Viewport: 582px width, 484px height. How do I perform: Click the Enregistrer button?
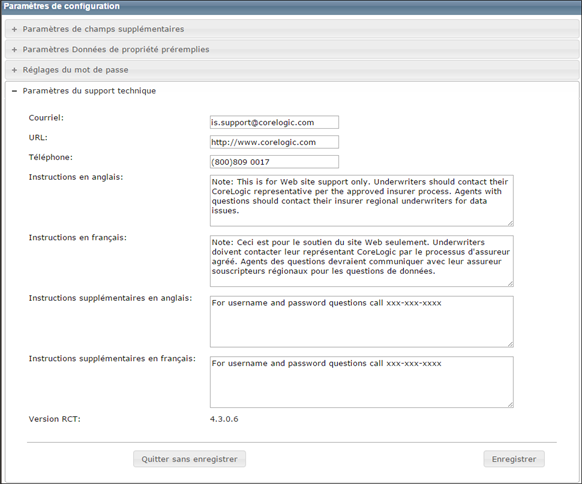click(514, 459)
